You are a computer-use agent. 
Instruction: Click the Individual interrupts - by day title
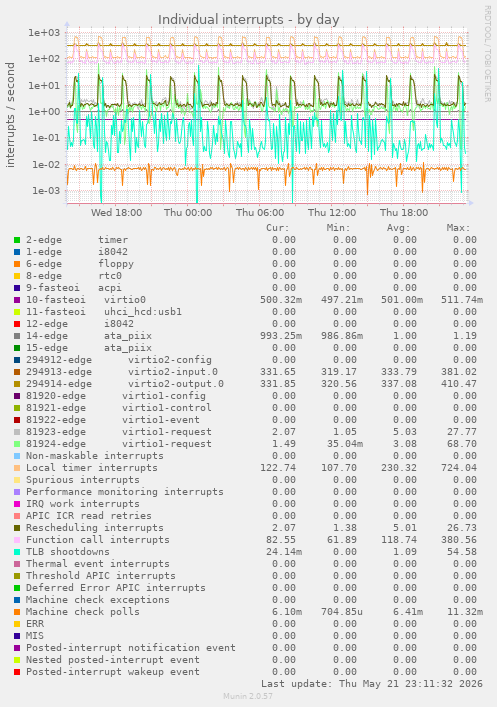[248, 20]
